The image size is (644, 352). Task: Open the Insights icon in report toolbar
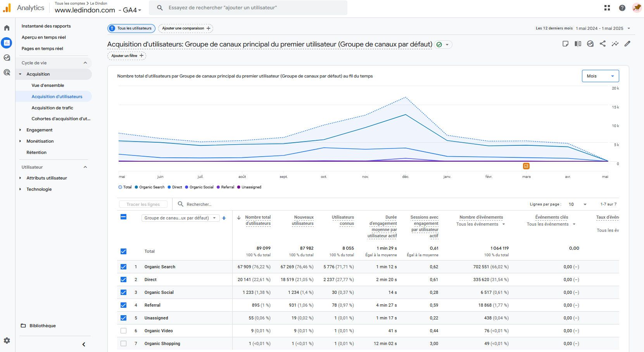590,44
